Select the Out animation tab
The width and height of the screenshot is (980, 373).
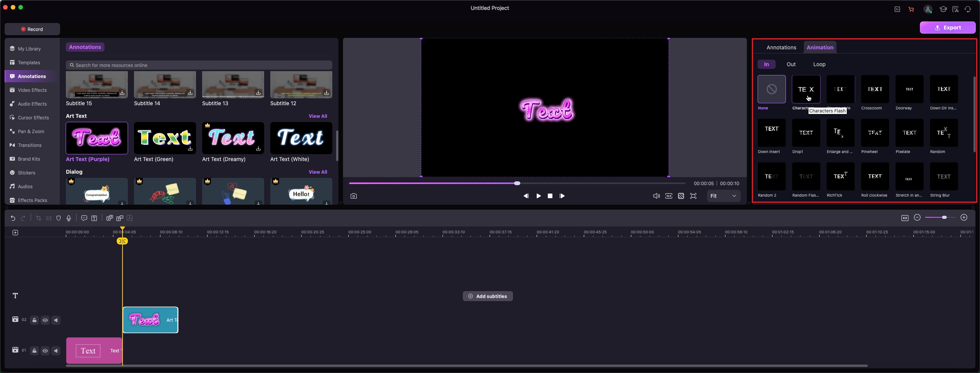(791, 64)
